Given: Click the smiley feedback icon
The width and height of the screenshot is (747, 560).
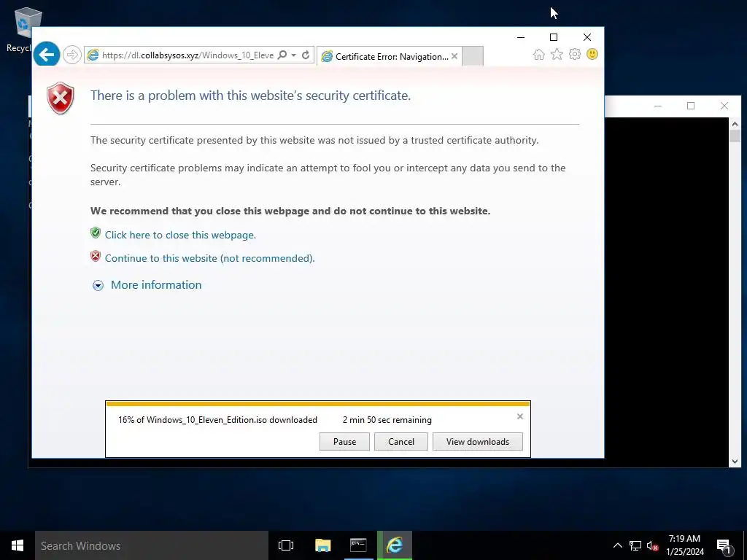Looking at the screenshot, I should pyautogui.click(x=592, y=54).
